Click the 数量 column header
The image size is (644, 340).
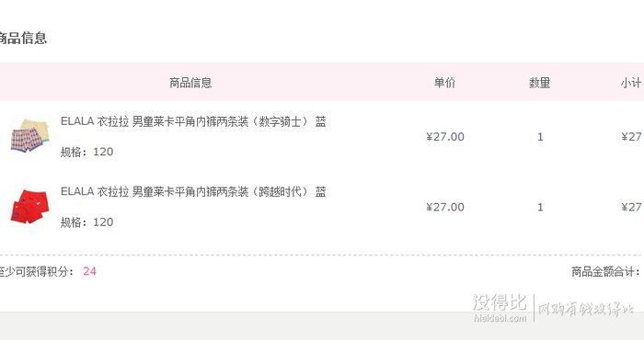(x=540, y=83)
